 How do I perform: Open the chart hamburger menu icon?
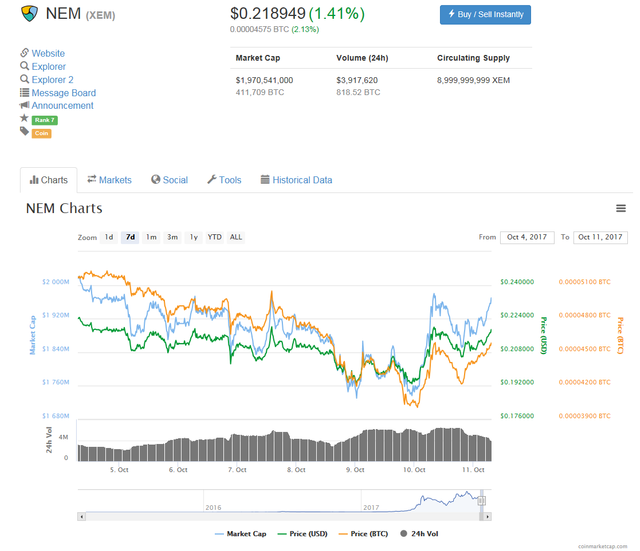click(620, 208)
